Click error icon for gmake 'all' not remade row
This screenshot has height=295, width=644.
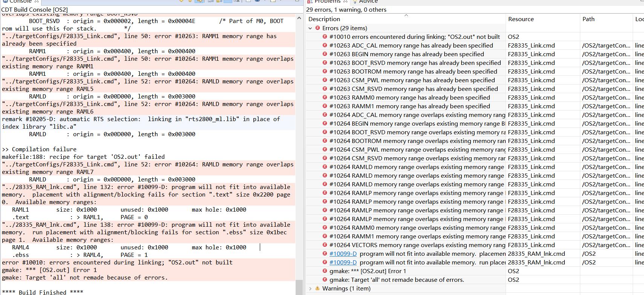[x=325, y=280]
